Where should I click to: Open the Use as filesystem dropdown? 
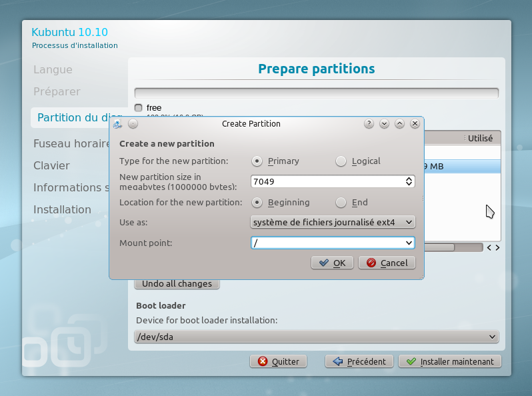click(x=333, y=222)
